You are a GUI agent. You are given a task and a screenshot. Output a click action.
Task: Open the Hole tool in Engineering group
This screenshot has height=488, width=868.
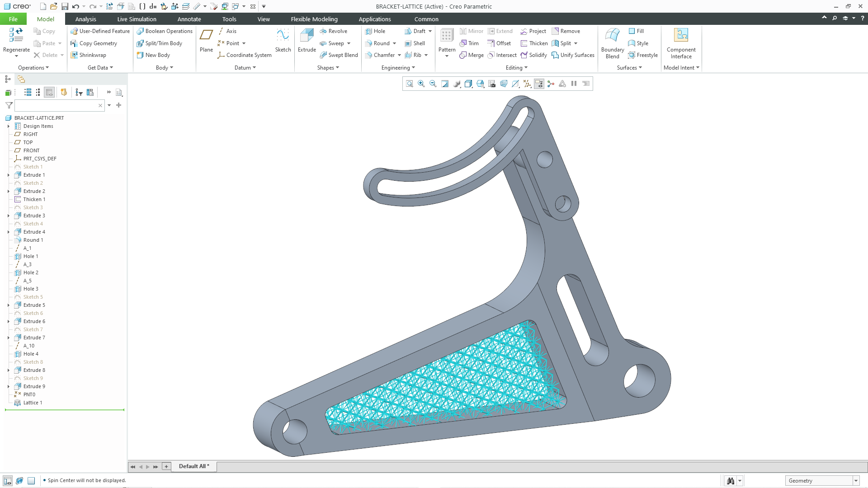pyautogui.click(x=377, y=31)
